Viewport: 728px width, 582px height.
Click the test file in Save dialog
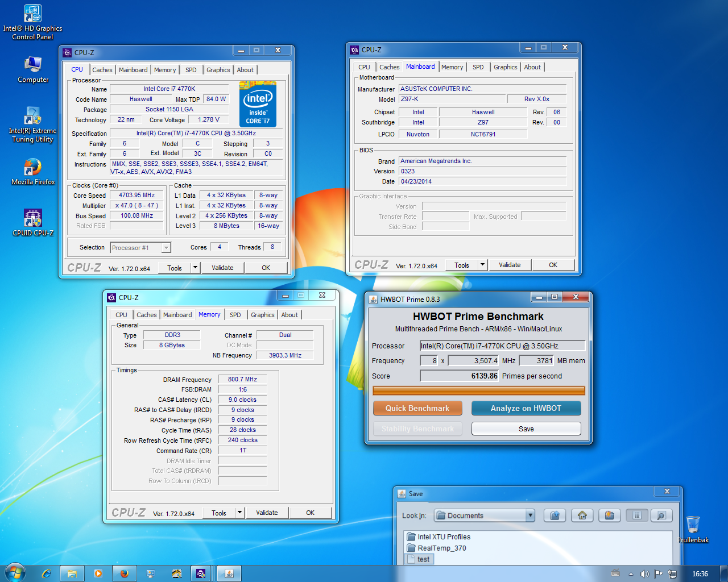tap(419, 559)
